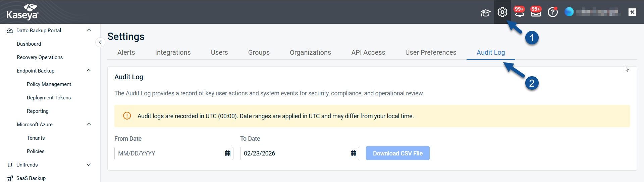
Task: Click the Audit Log description sentence
Action: point(269,93)
